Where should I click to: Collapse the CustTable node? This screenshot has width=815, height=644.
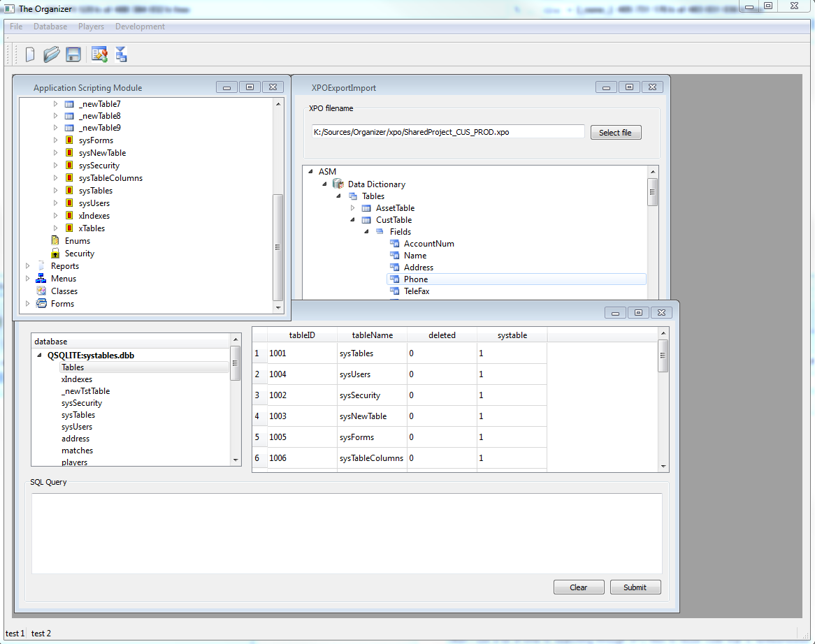tap(352, 219)
